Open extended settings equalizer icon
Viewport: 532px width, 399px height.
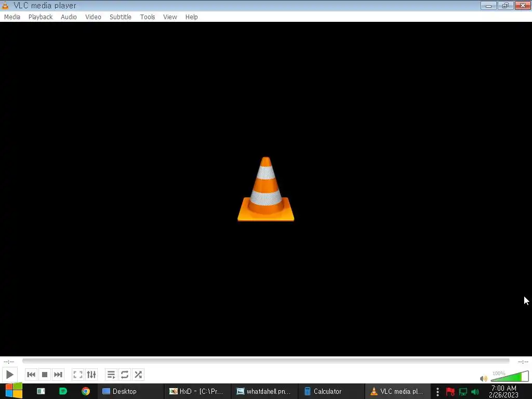click(x=91, y=375)
